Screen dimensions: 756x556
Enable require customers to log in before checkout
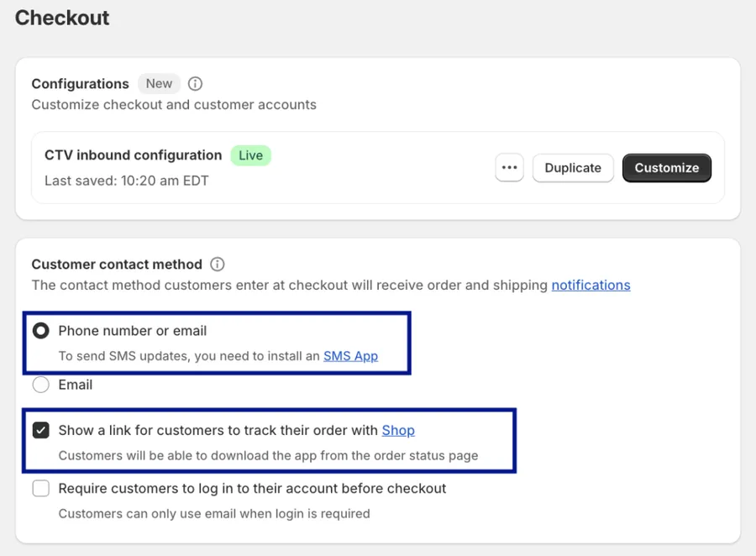[40, 488]
